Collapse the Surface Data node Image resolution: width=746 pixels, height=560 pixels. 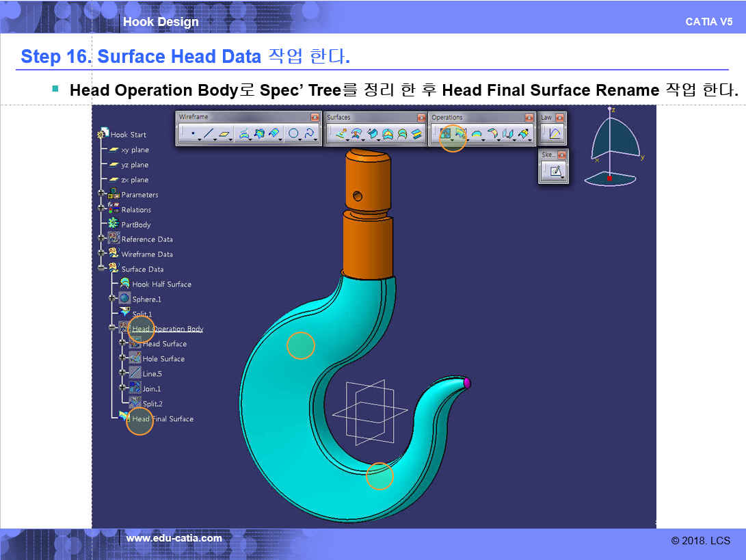click(102, 269)
